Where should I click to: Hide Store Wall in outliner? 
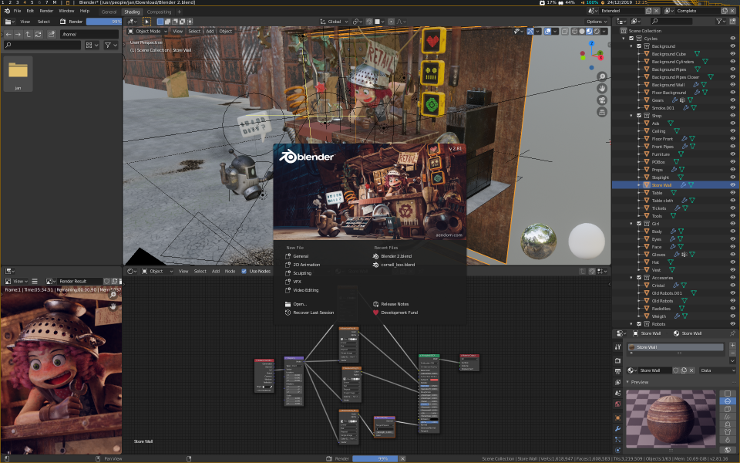click(x=732, y=185)
